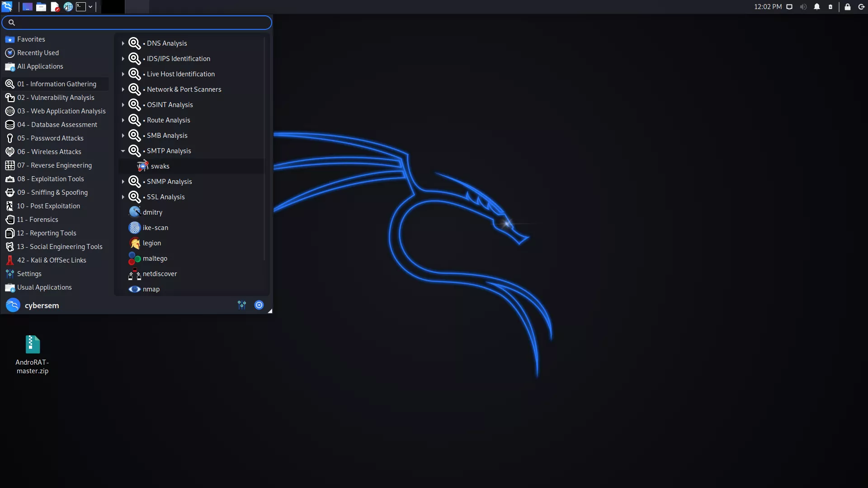Launch the terminal emulator panel icon

coord(81,7)
